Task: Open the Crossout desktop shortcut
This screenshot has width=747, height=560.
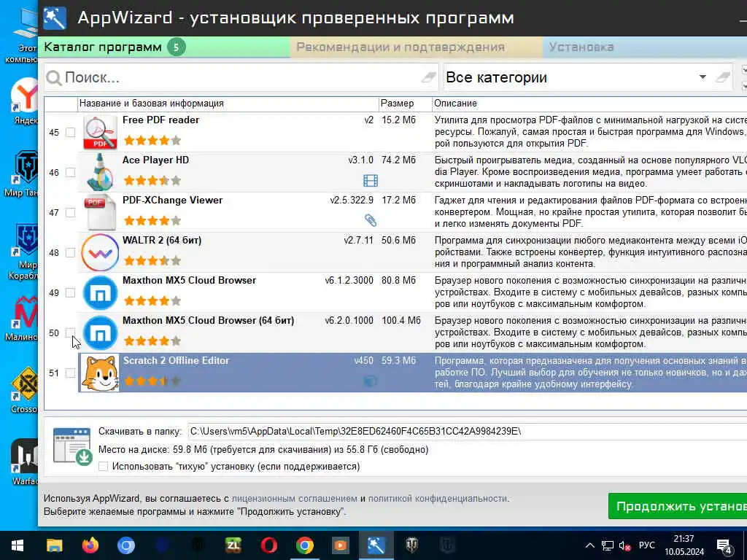Action: pyautogui.click(x=25, y=389)
